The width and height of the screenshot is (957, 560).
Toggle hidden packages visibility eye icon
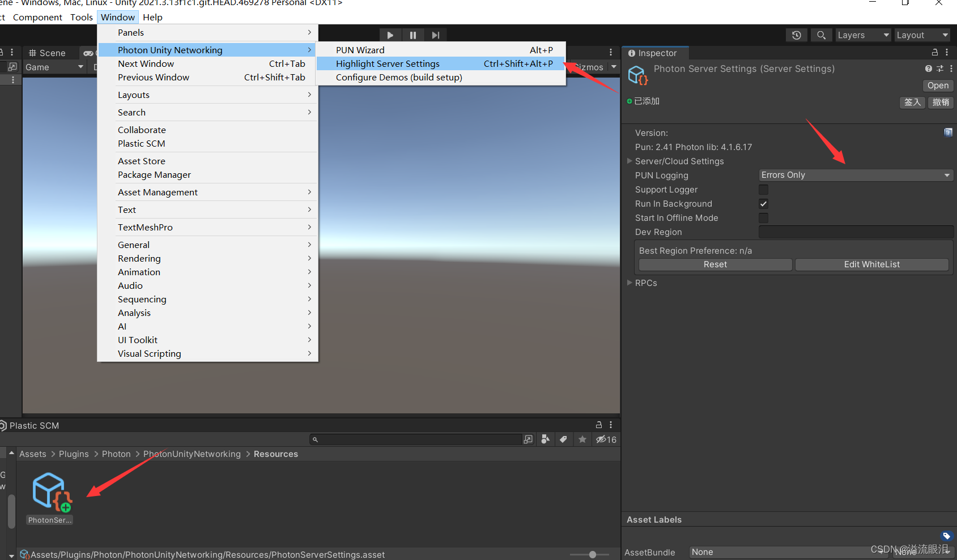(606, 439)
